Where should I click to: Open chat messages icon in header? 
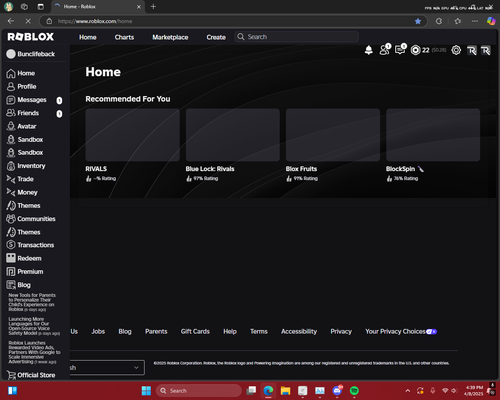click(x=400, y=50)
